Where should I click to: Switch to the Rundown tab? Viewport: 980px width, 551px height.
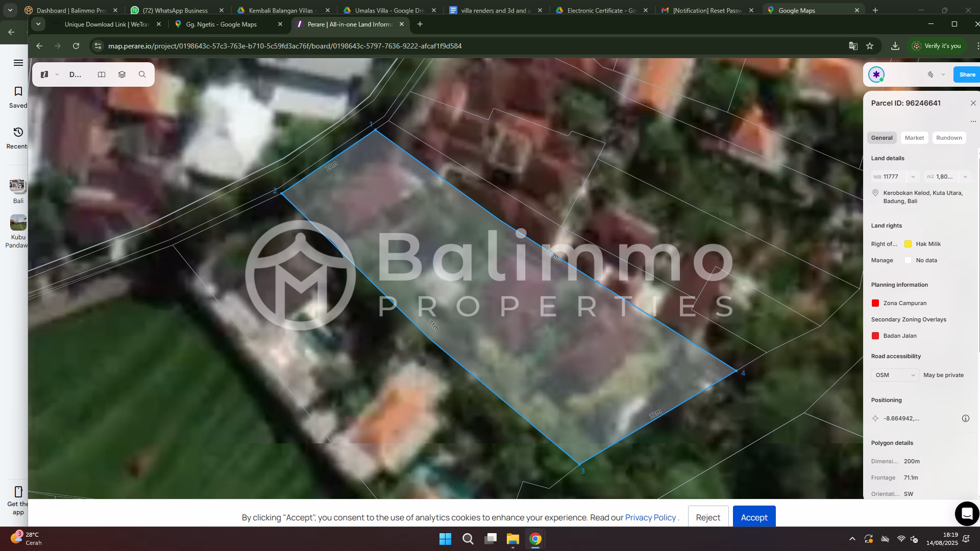tap(948, 138)
